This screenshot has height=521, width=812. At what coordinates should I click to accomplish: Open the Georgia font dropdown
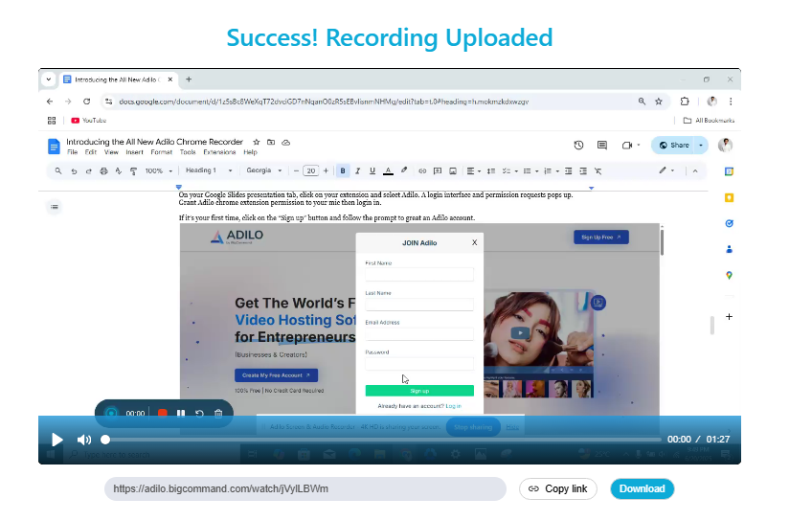pos(264,170)
